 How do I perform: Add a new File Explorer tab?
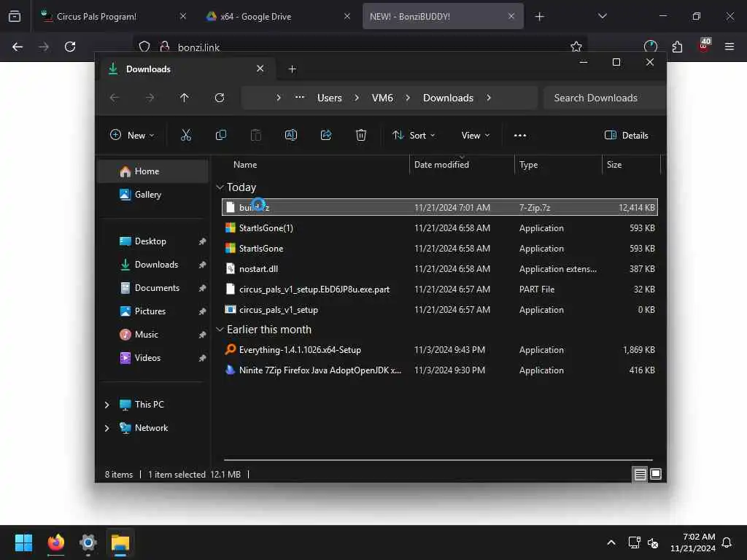293,69
